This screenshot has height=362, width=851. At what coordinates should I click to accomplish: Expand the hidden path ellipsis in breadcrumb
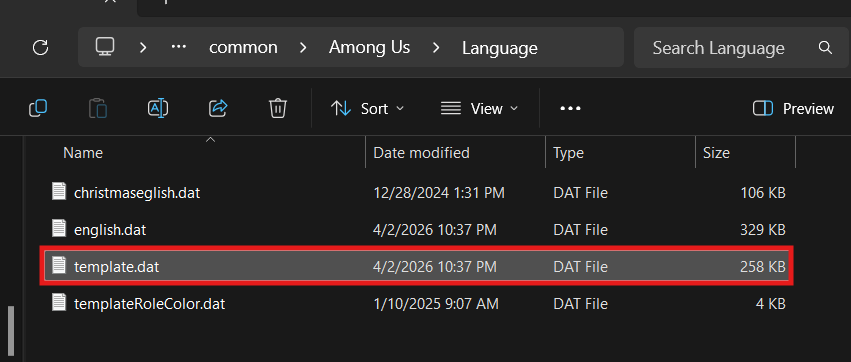pyautogui.click(x=179, y=47)
